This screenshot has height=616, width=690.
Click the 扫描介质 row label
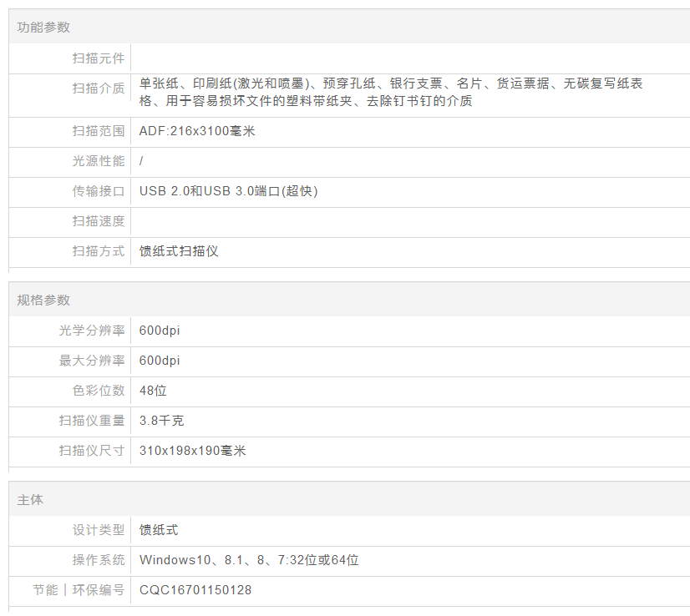98,88
